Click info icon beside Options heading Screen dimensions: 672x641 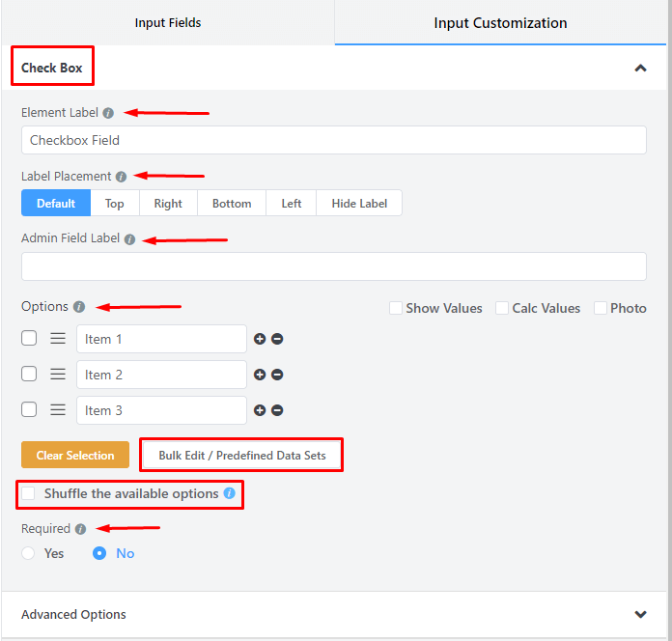79,307
